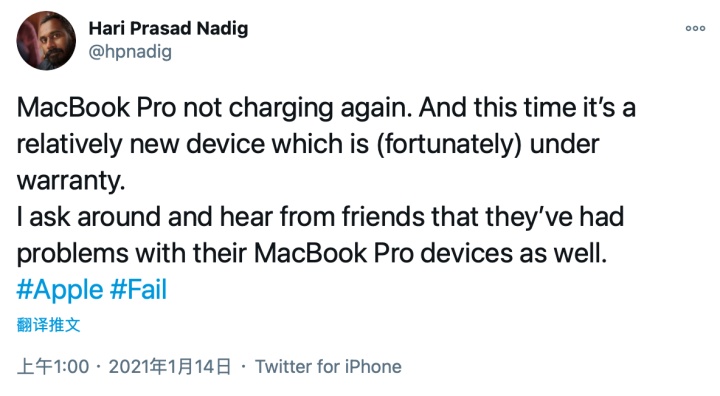Open the #Apple hashtag
Image resolution: width=720 pixels, height=396 pixels.
click(60, 290)
